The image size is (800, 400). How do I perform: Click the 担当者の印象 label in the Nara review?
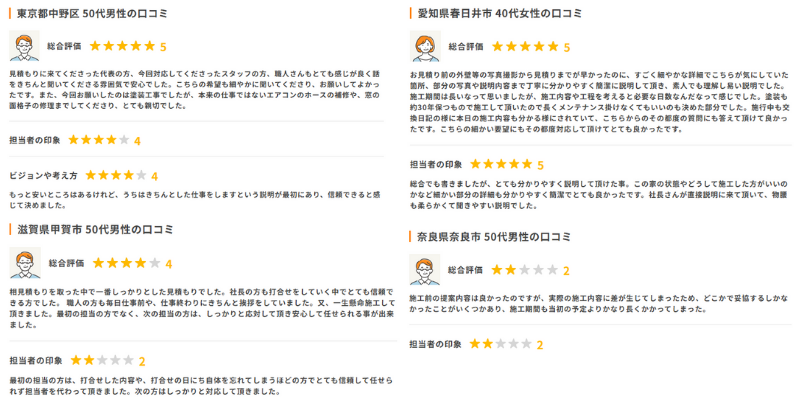(436, 344)
